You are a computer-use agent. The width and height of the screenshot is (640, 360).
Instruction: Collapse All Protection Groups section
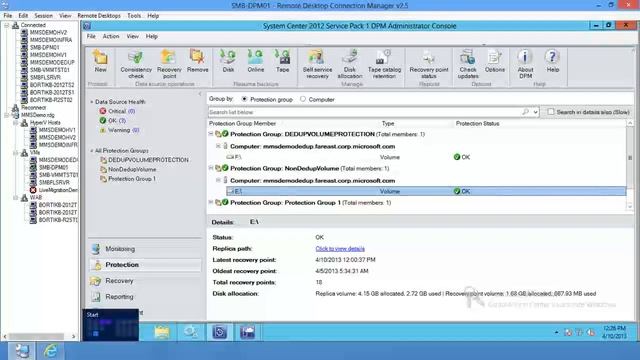point(92,151)
